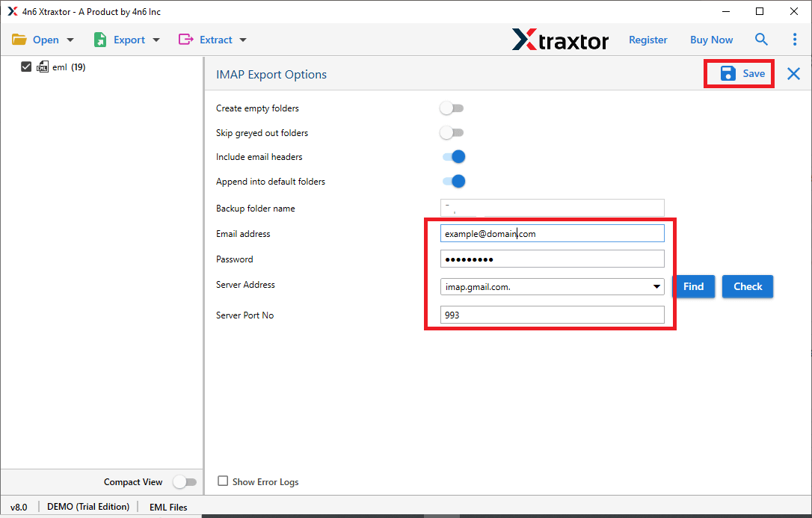
Task: Select Buy Now in the top bar
Action: (x=711, y=40)
